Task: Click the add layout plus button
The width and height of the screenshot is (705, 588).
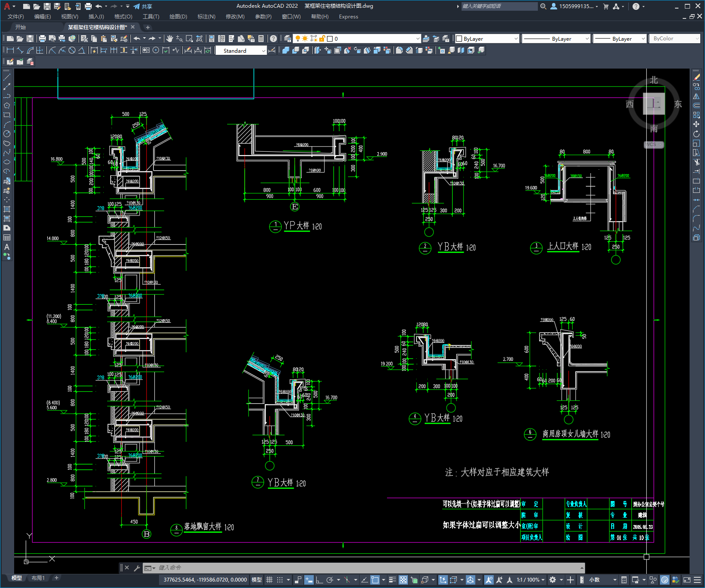Action: pyautogui.click(x=56, y=578)
